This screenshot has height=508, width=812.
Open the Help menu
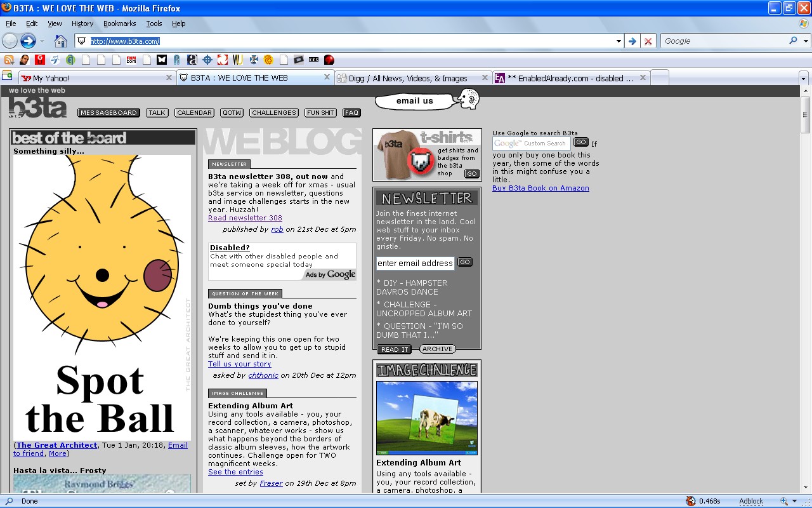pyautogui.click(x=179, y=23)
